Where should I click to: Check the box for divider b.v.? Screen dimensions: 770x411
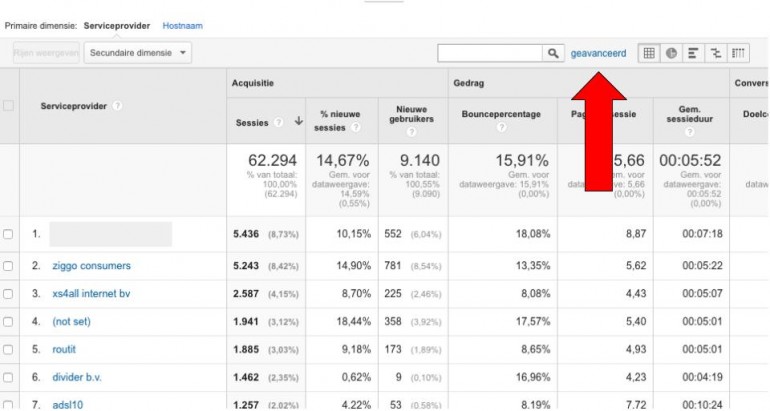click(8, 378)
